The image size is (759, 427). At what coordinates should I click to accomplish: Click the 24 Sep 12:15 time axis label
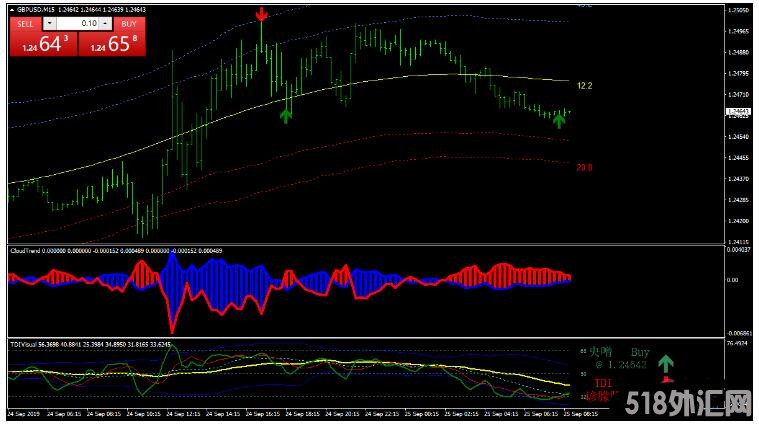tap(182, 414)
